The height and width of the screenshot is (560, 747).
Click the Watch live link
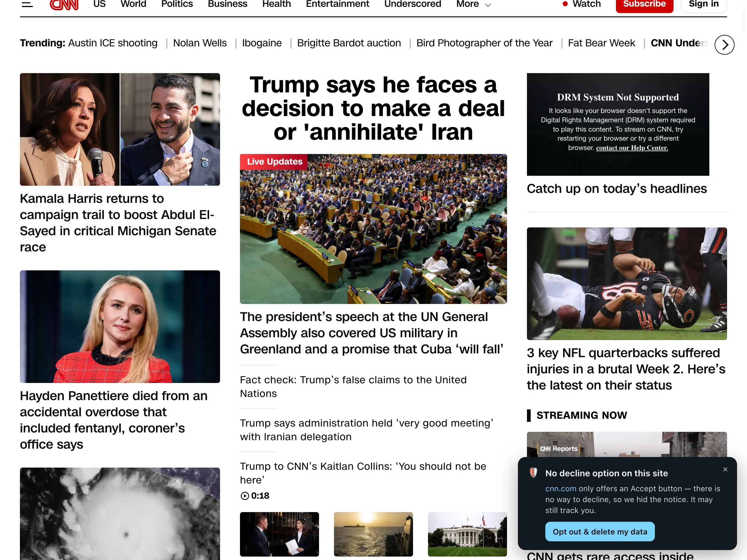[x=582, y=4]
